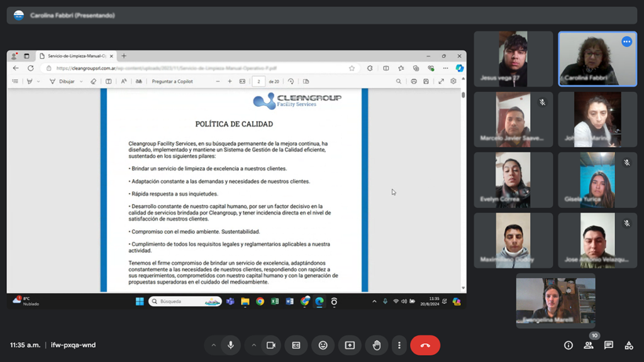Select the Dibujar draw tool
The width and height of the screenshot is (644, 362).
coord(62,81)
